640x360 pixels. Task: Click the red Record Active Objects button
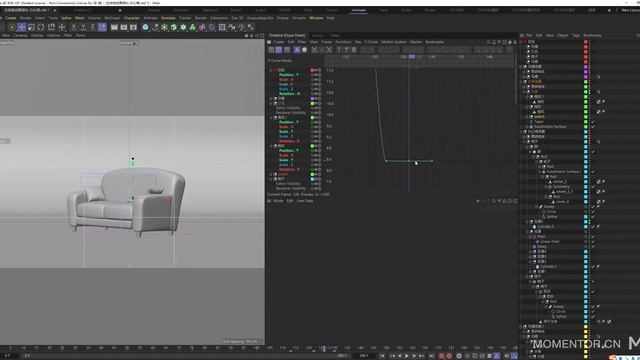(441, 356)
